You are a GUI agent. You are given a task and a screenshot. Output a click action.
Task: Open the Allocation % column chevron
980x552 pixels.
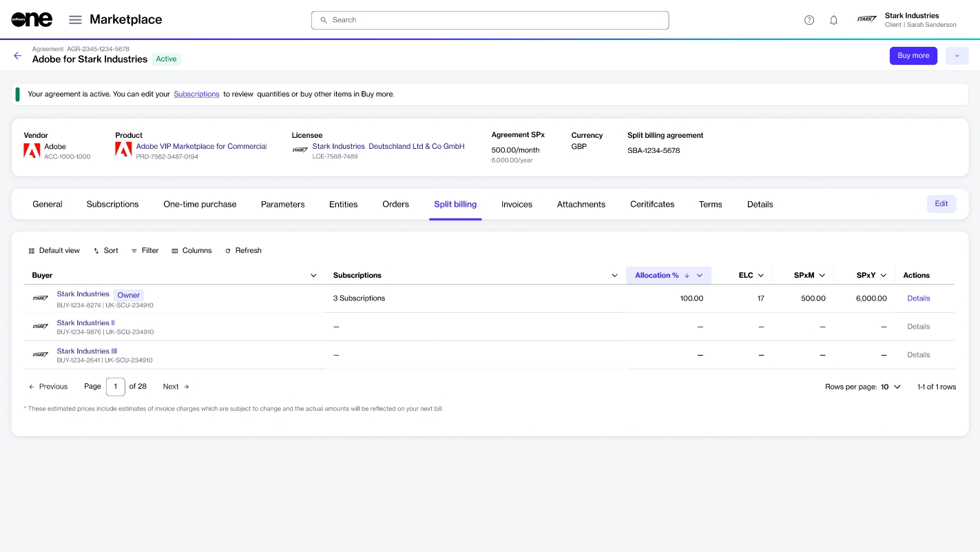pyautogui.click(x=700, y=276)
